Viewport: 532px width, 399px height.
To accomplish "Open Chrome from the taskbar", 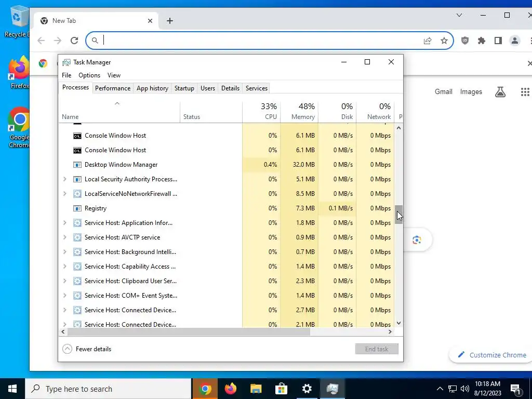I will pyautogui.click(x=205, y=389).
